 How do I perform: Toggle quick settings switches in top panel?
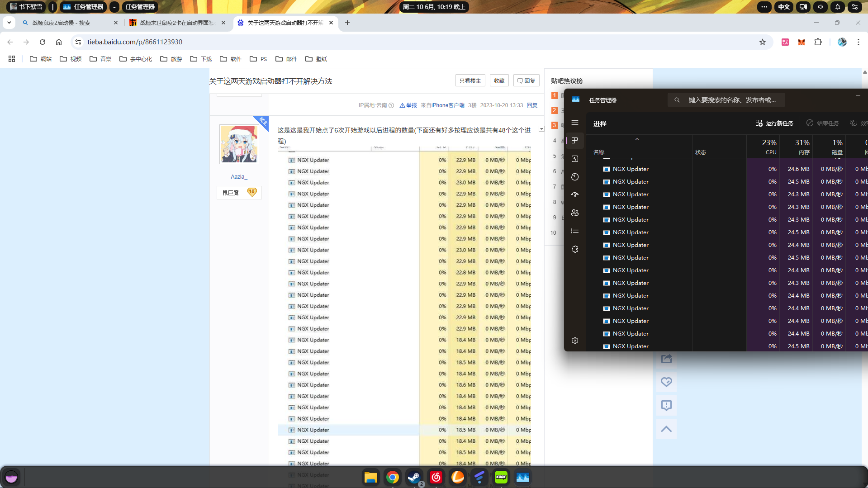pos(854,7)
